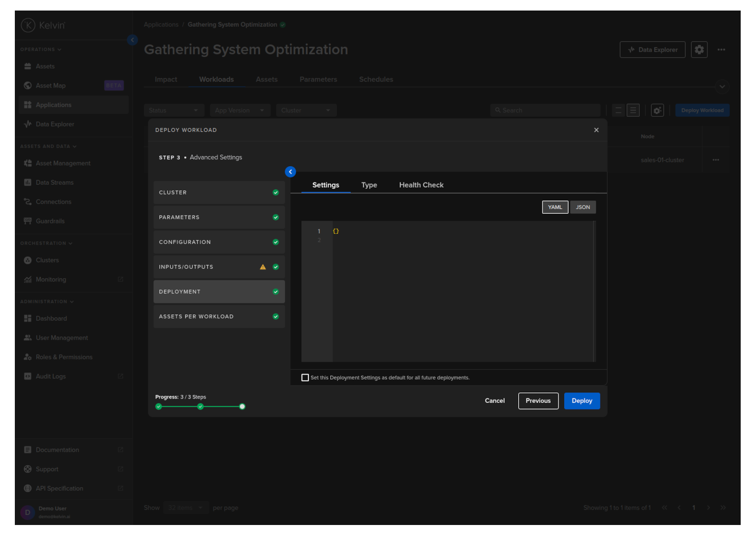The image size is (756, 536).
Task: Go back with the Previous button
Action: click(538, 401)
